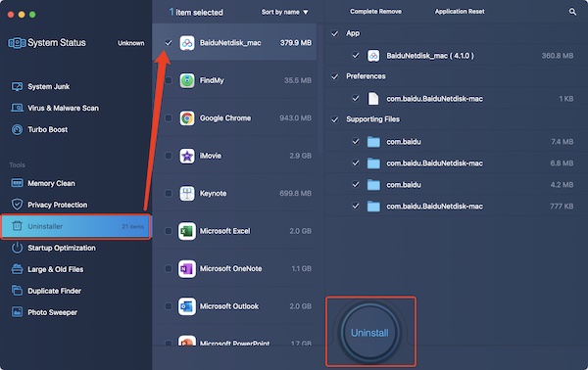The height and width of the screenshot is (370, 588).
Task: Select Microsoft Outlook row name
Action: point(229,306)
